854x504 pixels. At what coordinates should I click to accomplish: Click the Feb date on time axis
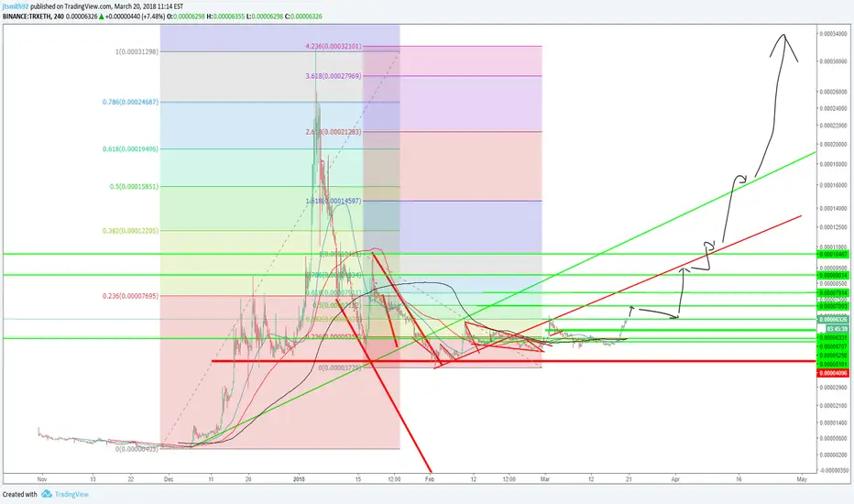point(430,479)
